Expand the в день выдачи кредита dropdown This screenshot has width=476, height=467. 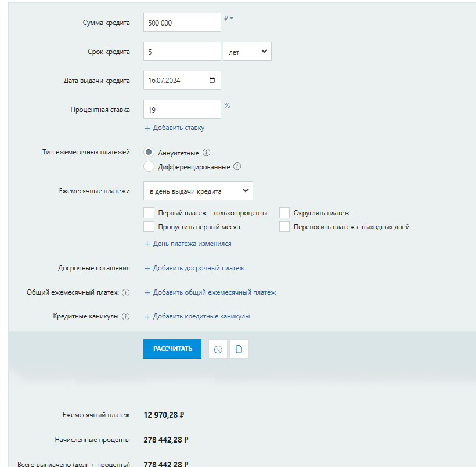click(x=198, y=191)
